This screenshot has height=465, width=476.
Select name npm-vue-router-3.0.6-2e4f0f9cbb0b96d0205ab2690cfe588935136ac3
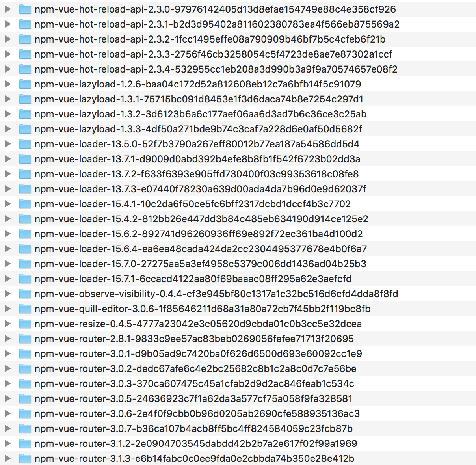tap(197, 414)
